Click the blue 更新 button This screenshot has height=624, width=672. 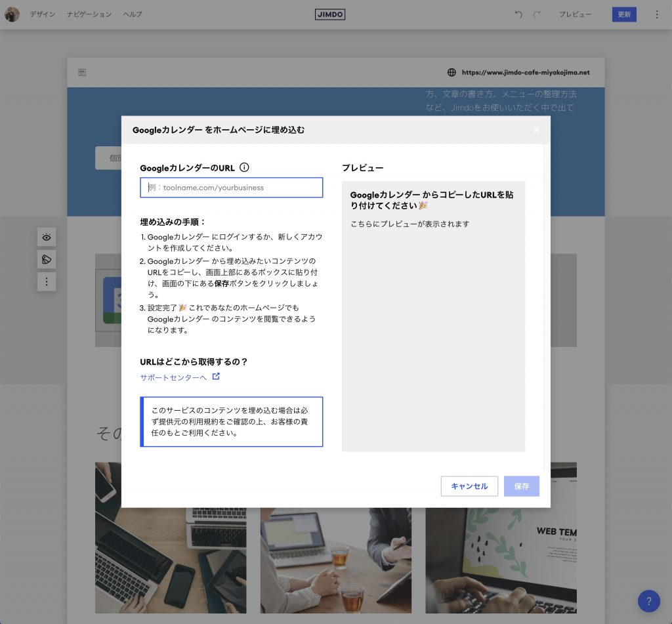coord(624,14)
